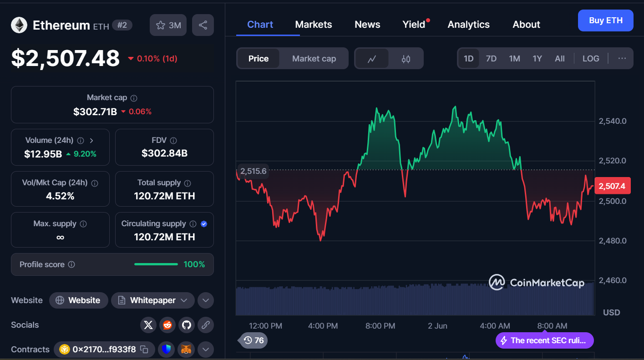Screen dimensions: 644x360
Task: Toggle LOG scale on chart
Action: (591, 59)
